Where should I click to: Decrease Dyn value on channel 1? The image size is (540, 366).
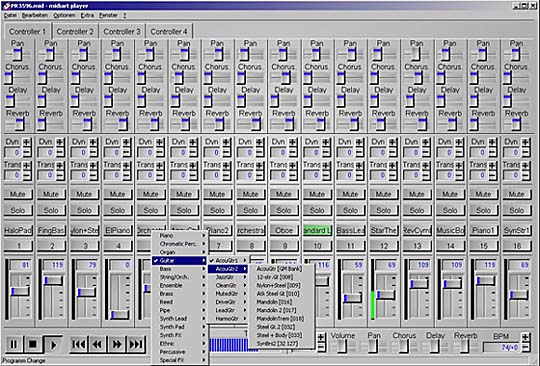point(27,152)
